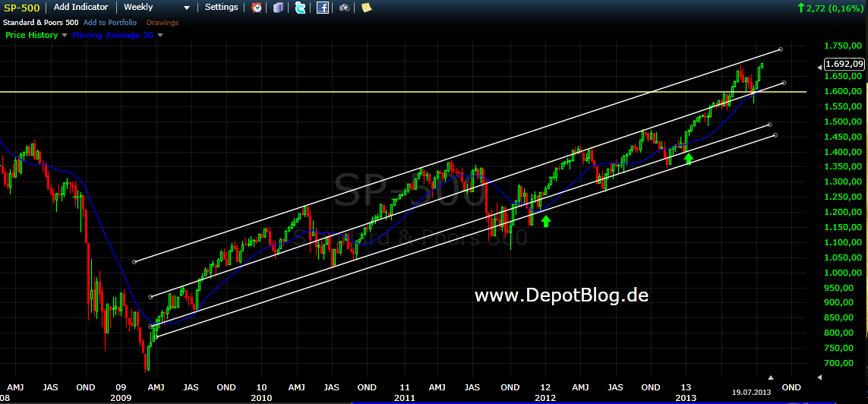868x404 pixels.
Task: Click the alarm clock alert icon
Action: [x=257, y=8]
